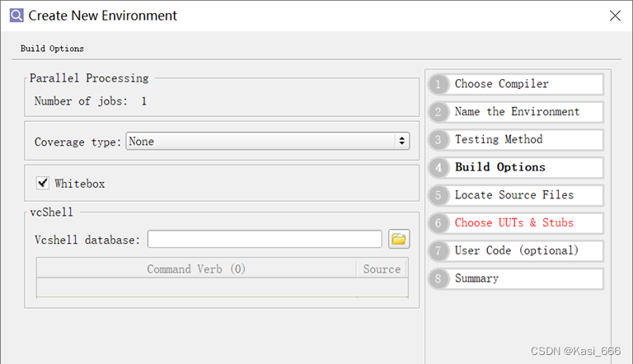633x364 pixels.
Task: Open the Coverage type dropdown
Action: pyautogui.click(x=268, y=142)
